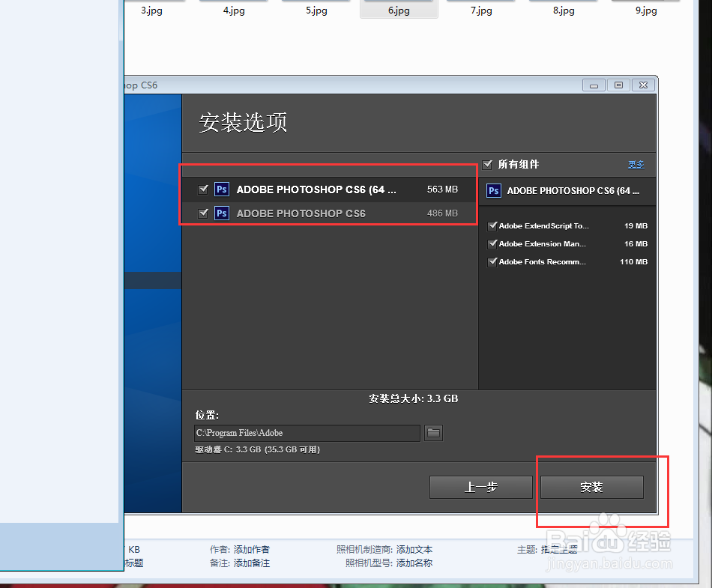
Task: Open the folder browse icon beside install path
Action: [x=433, y=433]
